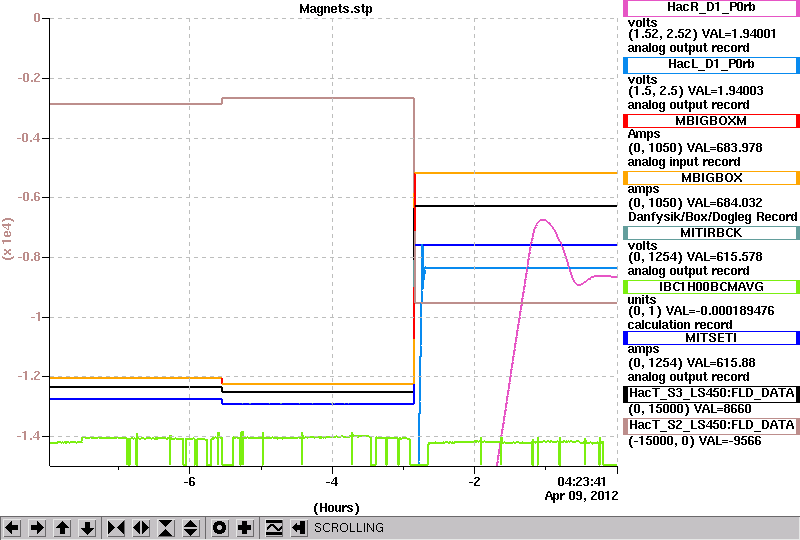This screenshot has width=800, height=540.
Task: Click the -4 tick label on the time axis
Action: (x=332, y=482)
